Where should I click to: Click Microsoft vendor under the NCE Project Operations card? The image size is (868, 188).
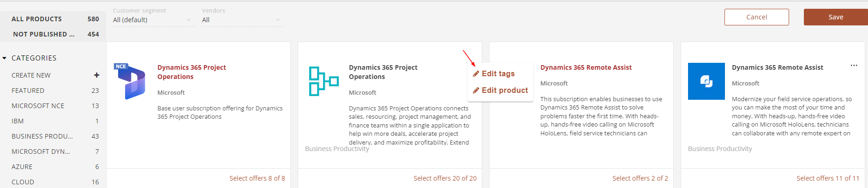171,92
